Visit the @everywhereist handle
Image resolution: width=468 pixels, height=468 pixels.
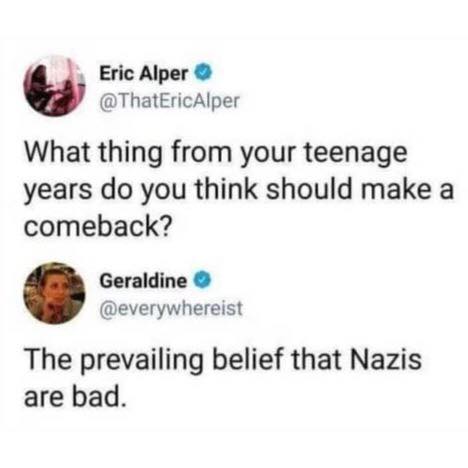point(171,309)
